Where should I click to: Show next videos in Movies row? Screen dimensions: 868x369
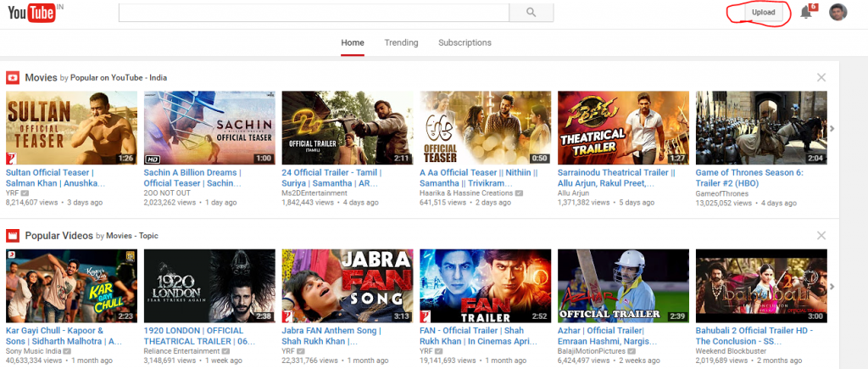click(x=832, y=129)
